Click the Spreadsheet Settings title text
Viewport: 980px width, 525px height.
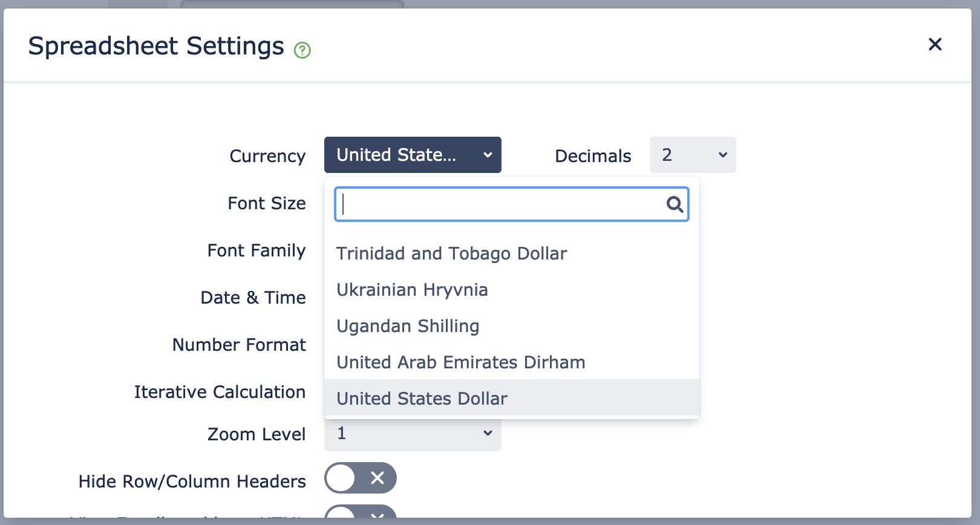(x=156, y=46)
